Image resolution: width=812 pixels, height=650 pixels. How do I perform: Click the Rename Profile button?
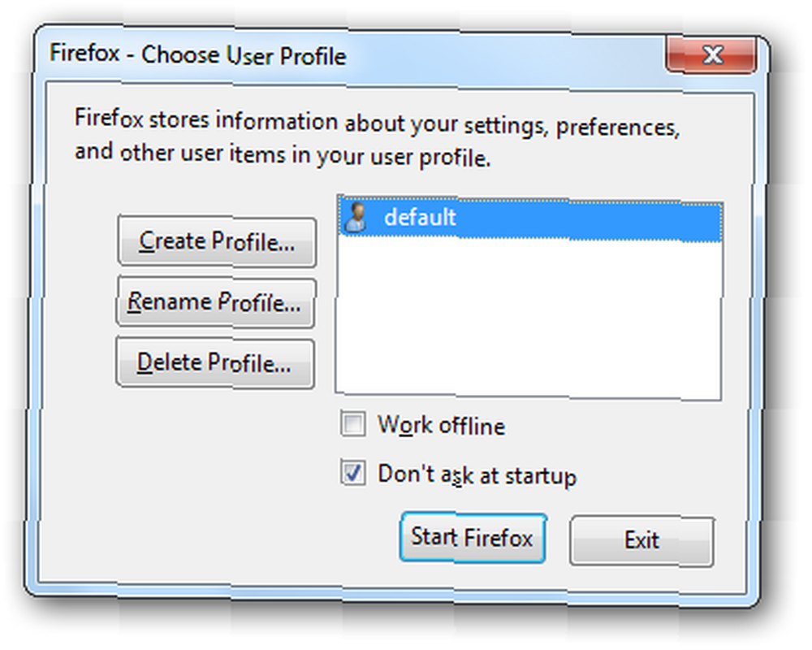pos(215,303)
